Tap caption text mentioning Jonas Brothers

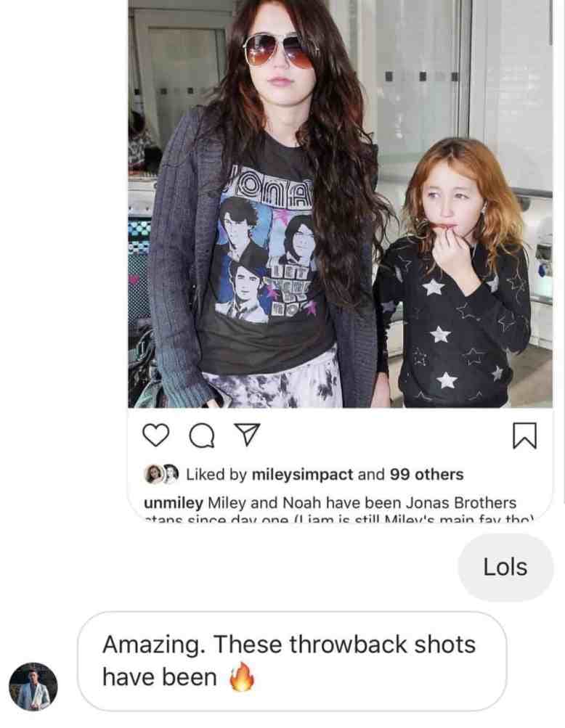[x=362, y=503]
